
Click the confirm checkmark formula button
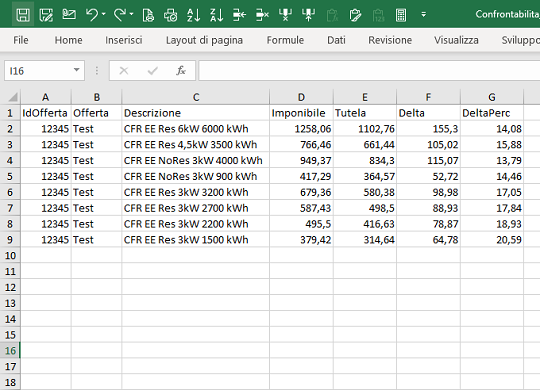[x=152, y=71]
